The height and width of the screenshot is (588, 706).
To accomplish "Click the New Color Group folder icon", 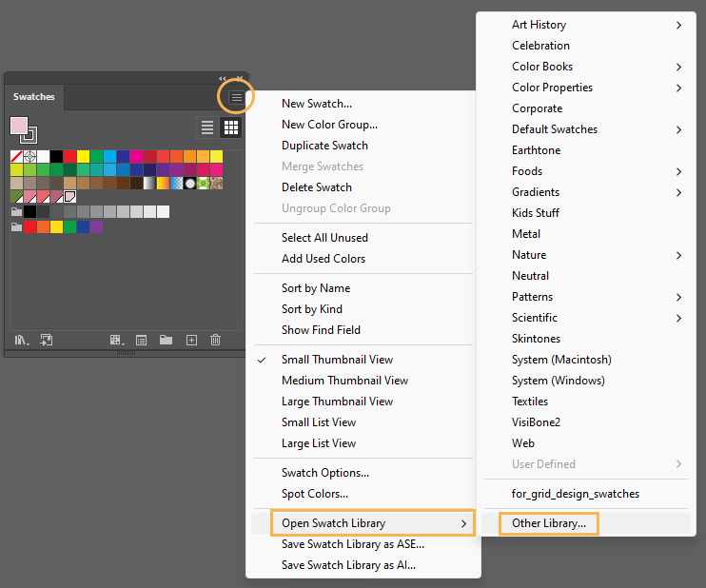I will point(166,340).
